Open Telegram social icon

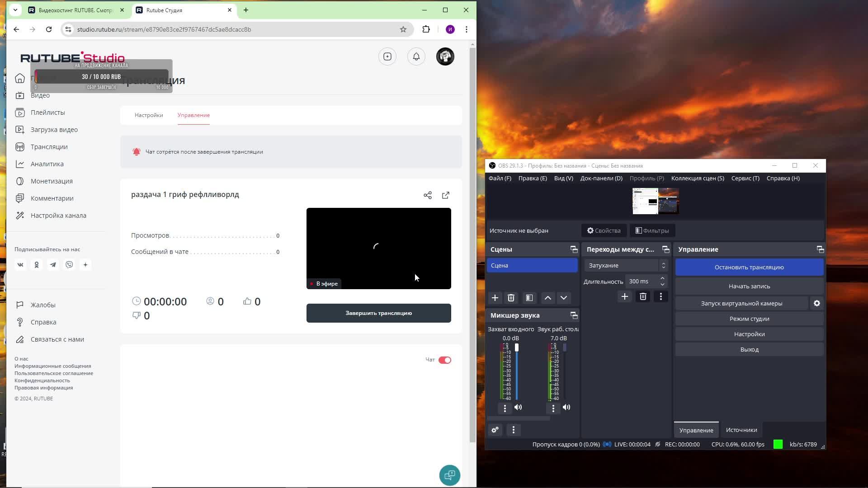click(53, 265)
